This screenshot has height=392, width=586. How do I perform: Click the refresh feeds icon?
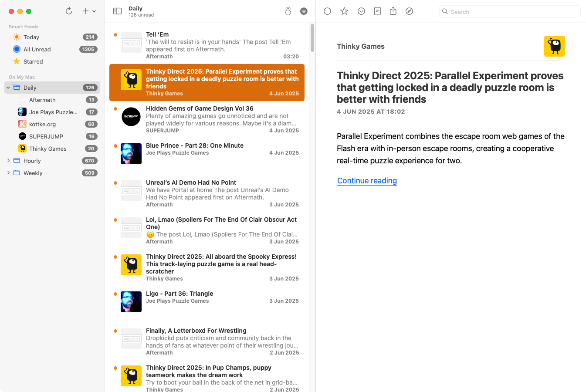point(69,11)
